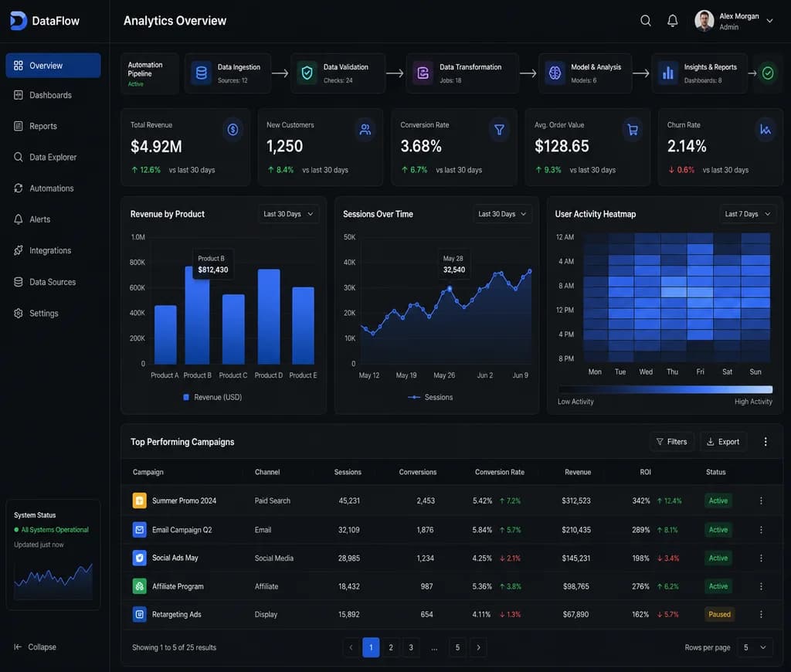Screen dimensions: 791x672
Task: Open Sessions Over Time Last 30 Days dropdown
Action: point(502,214)
